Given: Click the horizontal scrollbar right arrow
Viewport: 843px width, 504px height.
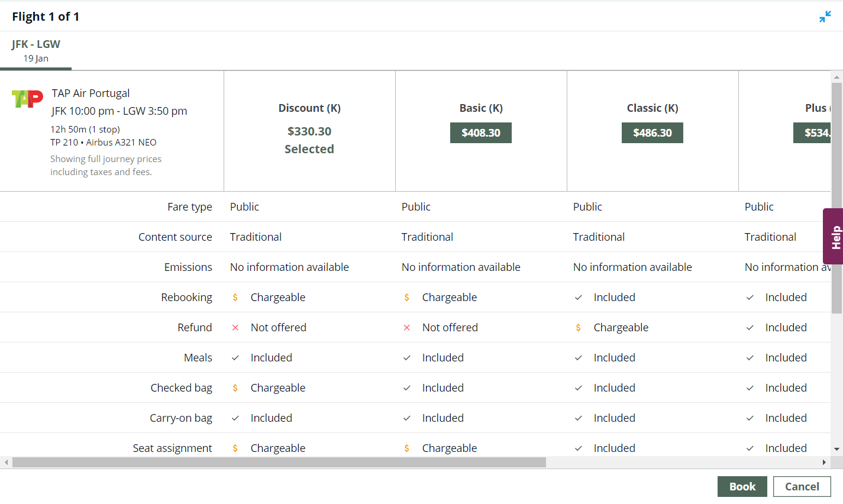Looking at the screenshot, I should (824, 462).
